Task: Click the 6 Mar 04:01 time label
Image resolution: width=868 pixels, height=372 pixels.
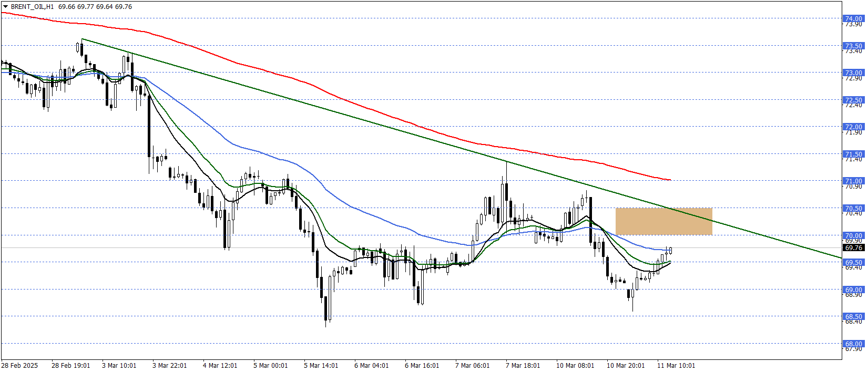Action: (x=372, y=365)
